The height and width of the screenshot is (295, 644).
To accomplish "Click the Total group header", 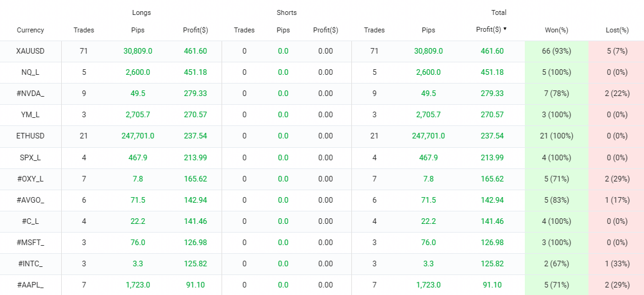I will click(x=499, y=12).
